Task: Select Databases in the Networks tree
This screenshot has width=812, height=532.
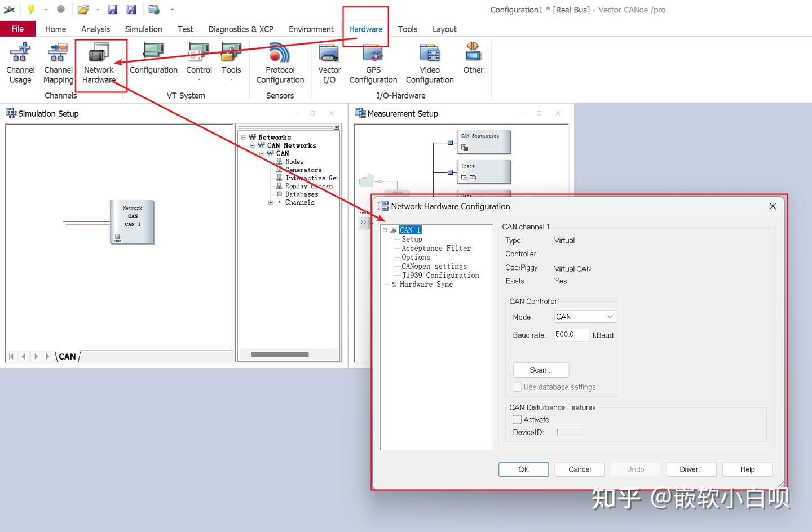Action: pyautogui.click(x=302, y=194)
